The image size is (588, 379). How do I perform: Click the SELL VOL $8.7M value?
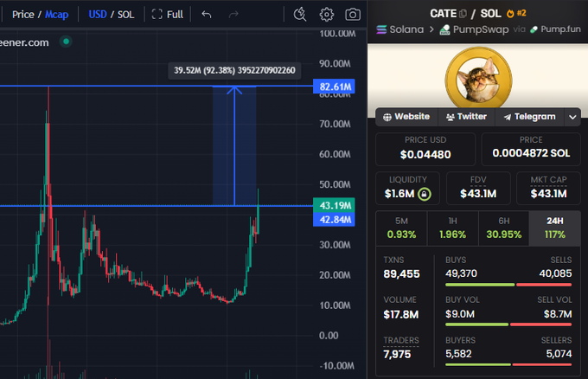tap(558, 314)
